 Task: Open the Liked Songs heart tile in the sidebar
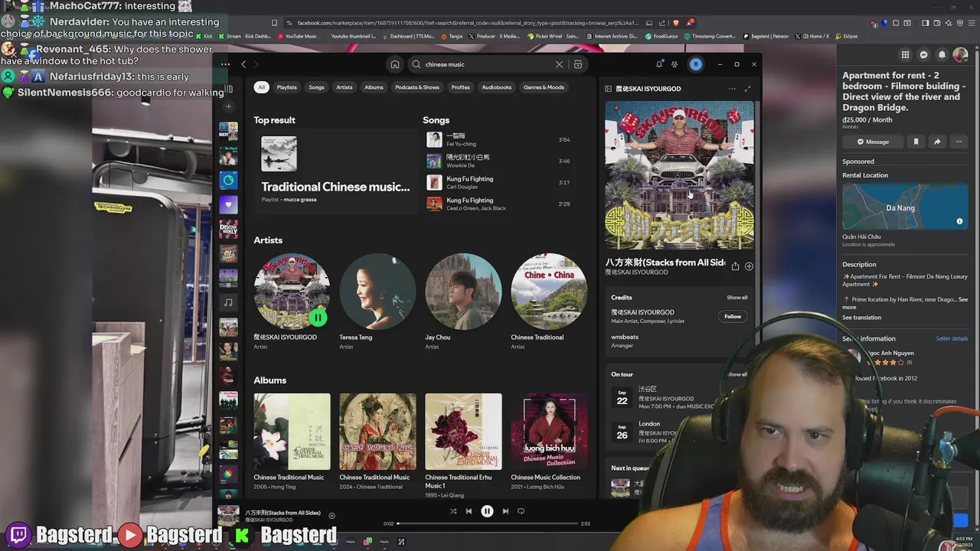click(x=228, y=204)
